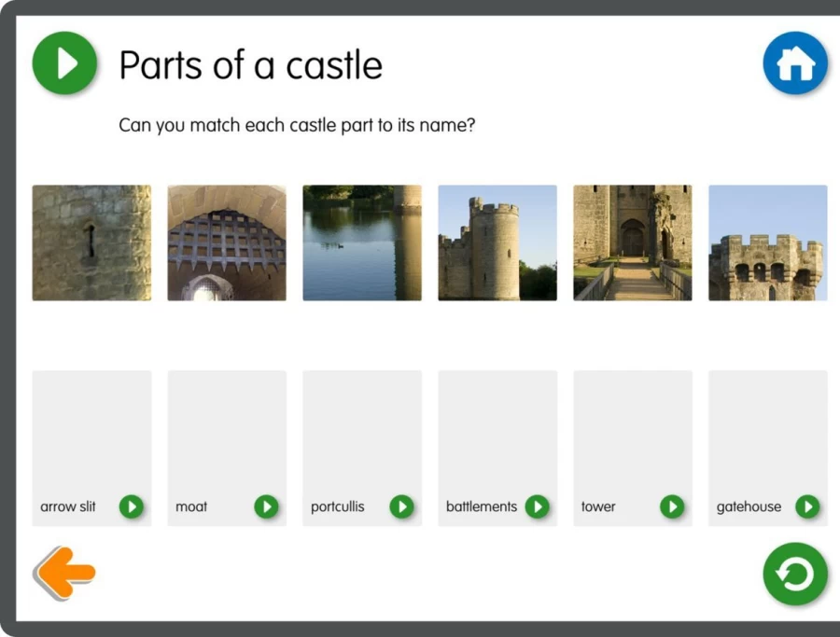Play audio for arrow slit label

tap(132, 506)
